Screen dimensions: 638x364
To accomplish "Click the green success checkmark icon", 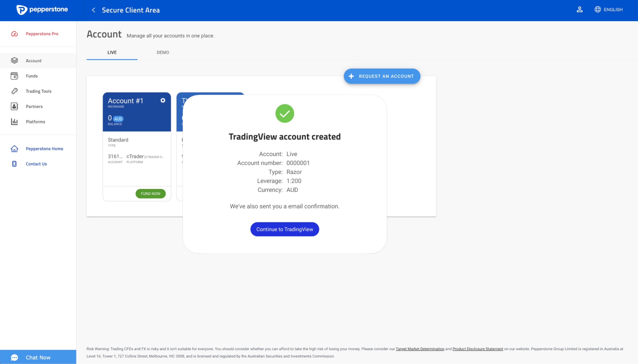I will tap(285, 114).
